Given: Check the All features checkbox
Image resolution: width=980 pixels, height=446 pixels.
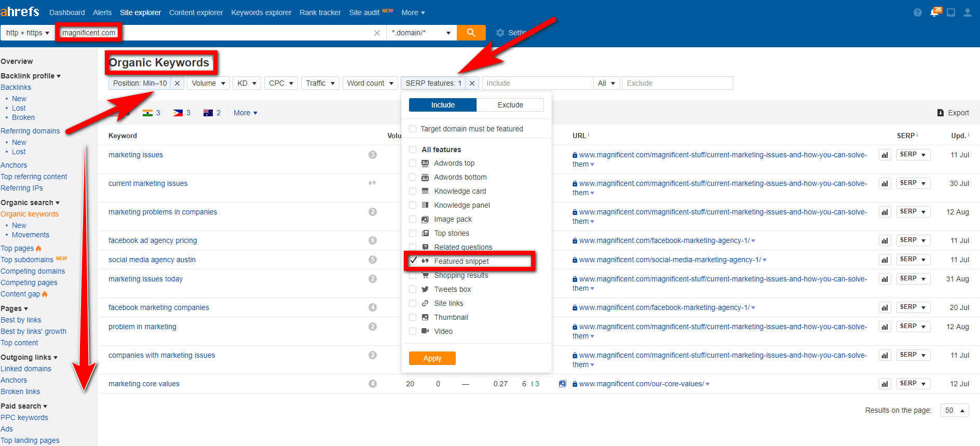Looking at the screenshot, I should (x=413, y=150).
